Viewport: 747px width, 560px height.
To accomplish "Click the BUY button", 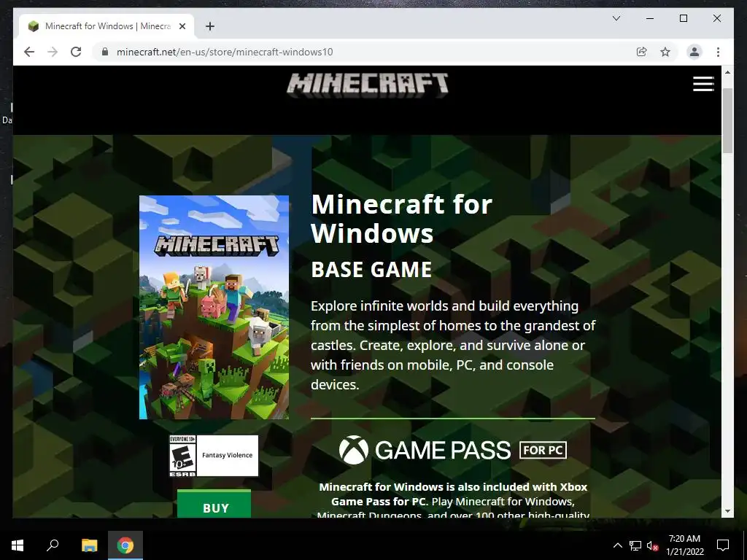I will (214, 505).
